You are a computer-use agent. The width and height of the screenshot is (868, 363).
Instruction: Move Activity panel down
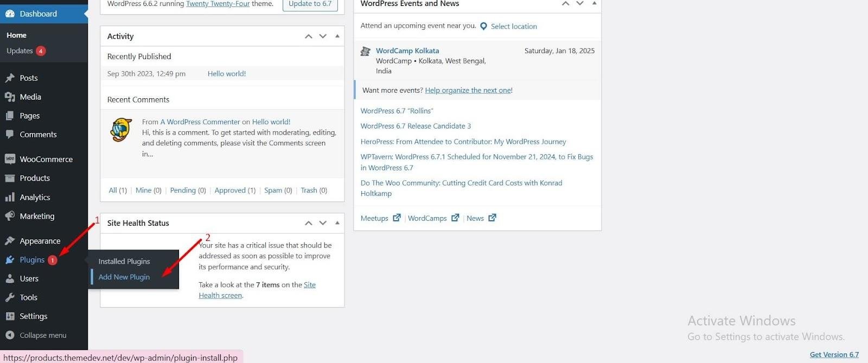pyautogui.click(x=323, y=36)
